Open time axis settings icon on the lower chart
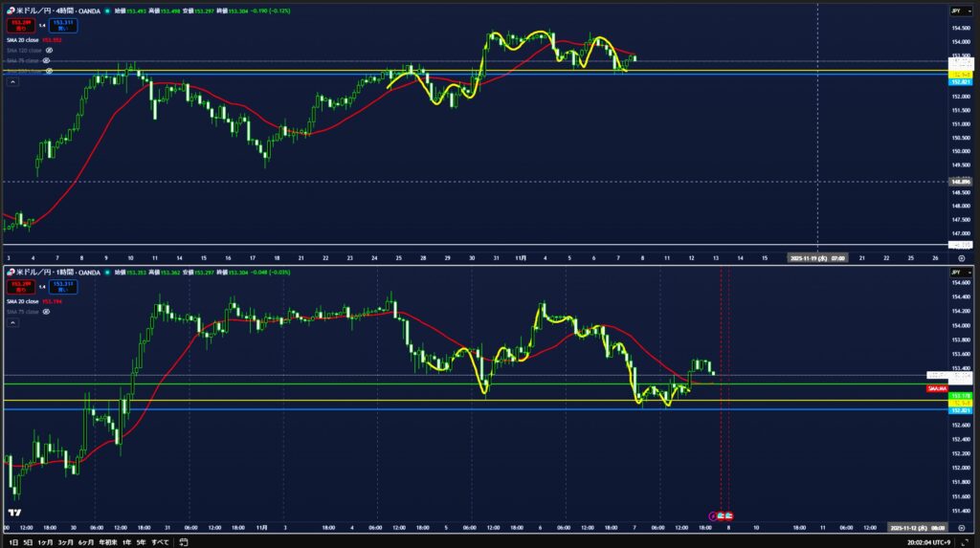Screen dimensions: 980x548 point(961,527)
